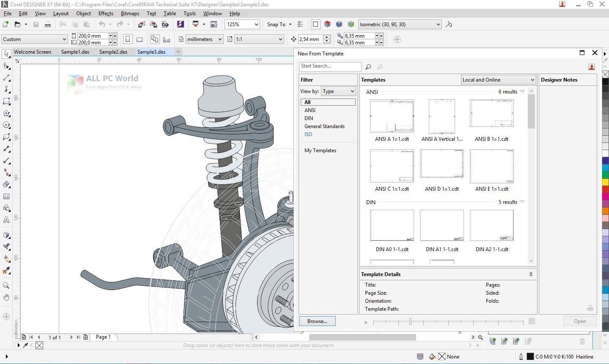
Task: Click the Undo arrow
Action: tap(102, 25)
